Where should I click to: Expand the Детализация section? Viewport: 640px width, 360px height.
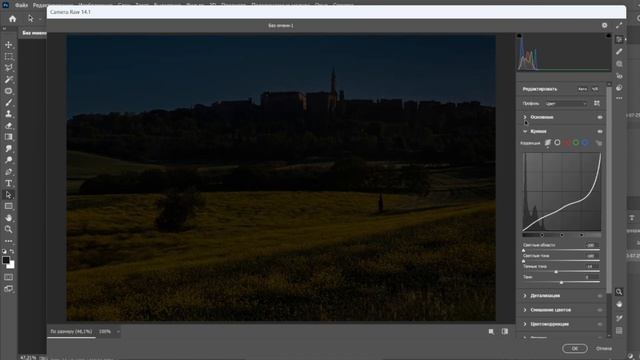[x=525, y=296]
